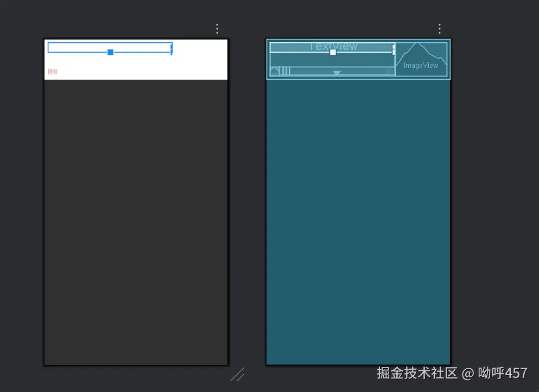Select the ImageView in the blueprint view
The width and height of the screenshot is (539, 392).
(x=421, y=59)
